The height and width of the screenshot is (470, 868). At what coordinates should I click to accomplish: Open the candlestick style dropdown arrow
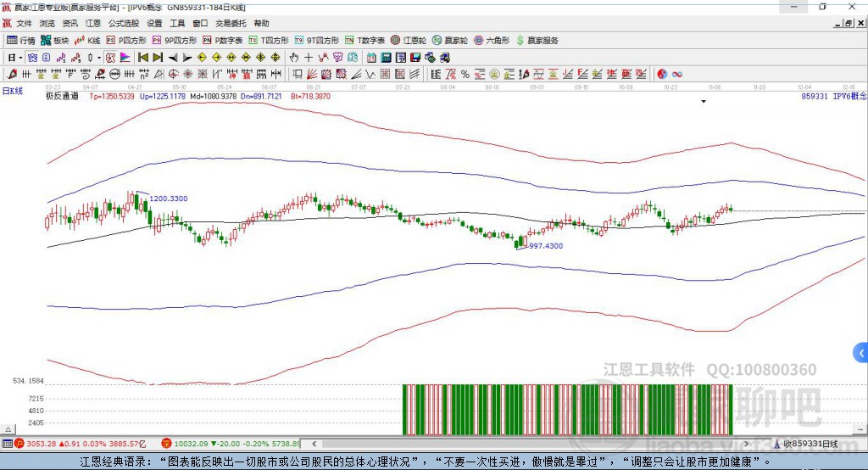click(99, 58)
